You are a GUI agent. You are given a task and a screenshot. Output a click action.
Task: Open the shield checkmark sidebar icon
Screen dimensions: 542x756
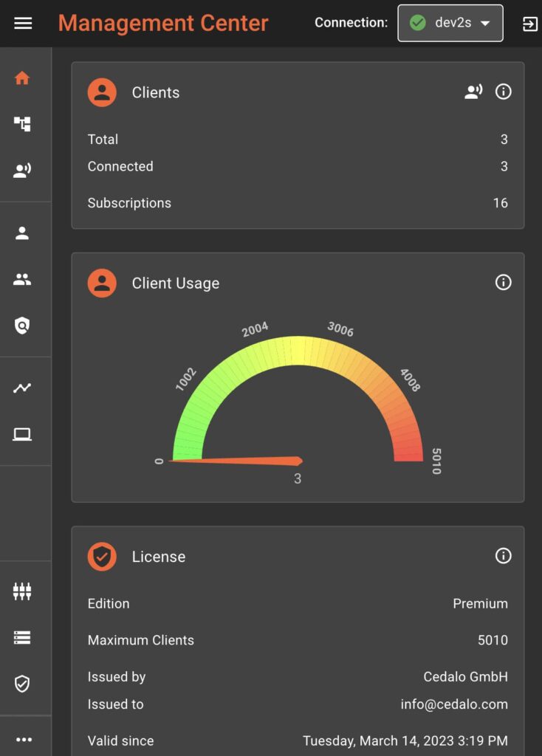click(22, 684)
